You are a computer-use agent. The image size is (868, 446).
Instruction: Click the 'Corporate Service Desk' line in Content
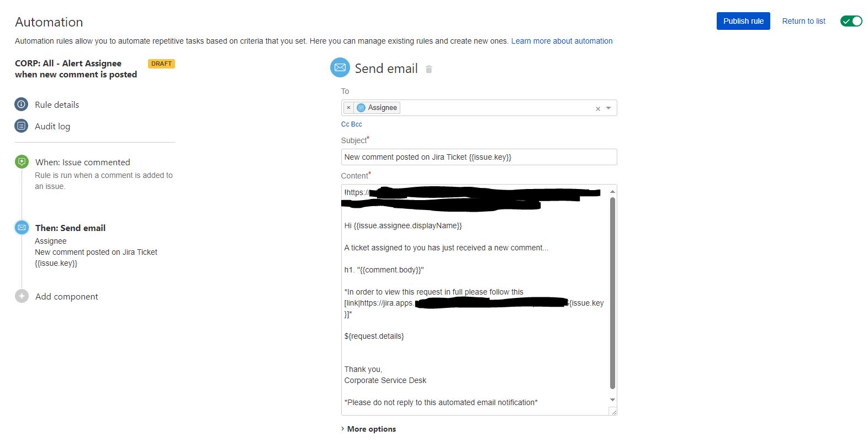(385, 380)
